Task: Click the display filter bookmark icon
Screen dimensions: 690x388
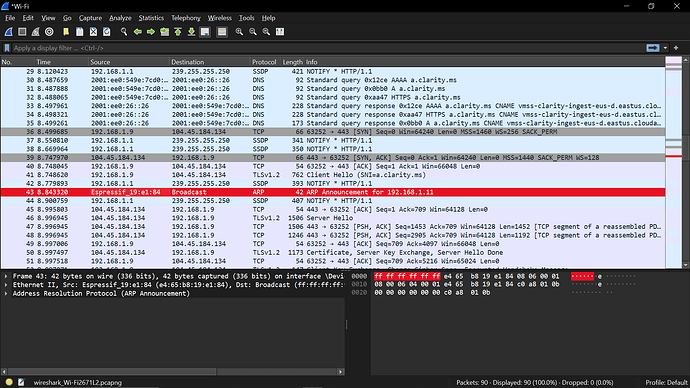Action: [x=7, y=48]
